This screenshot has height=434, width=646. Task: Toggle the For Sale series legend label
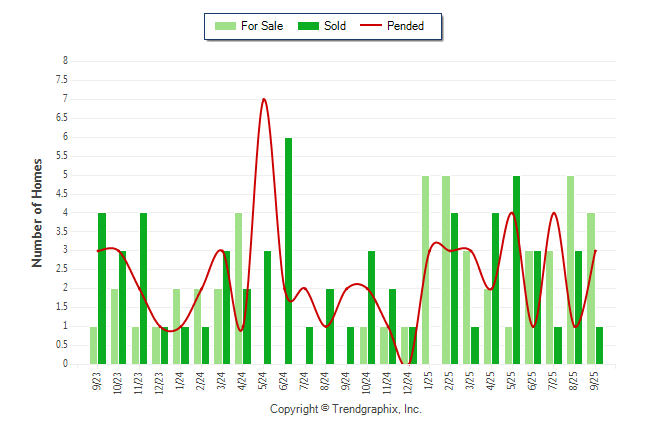coord(265,26)
